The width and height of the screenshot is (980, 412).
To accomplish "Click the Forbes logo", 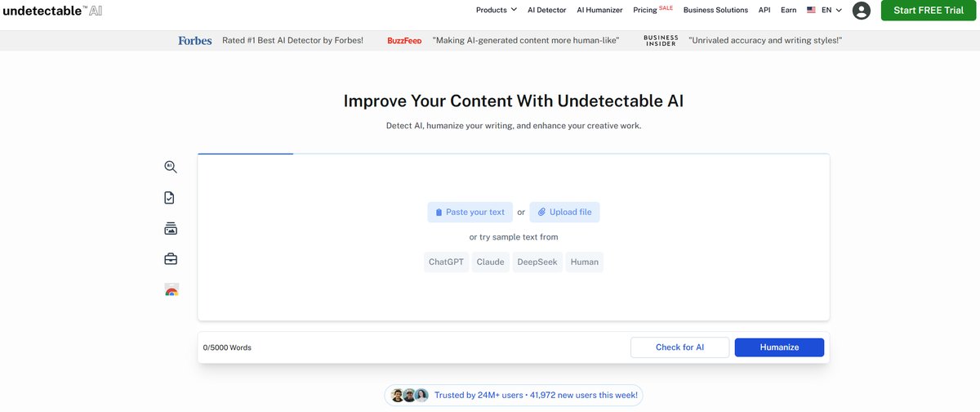I will tap(195, 40).
